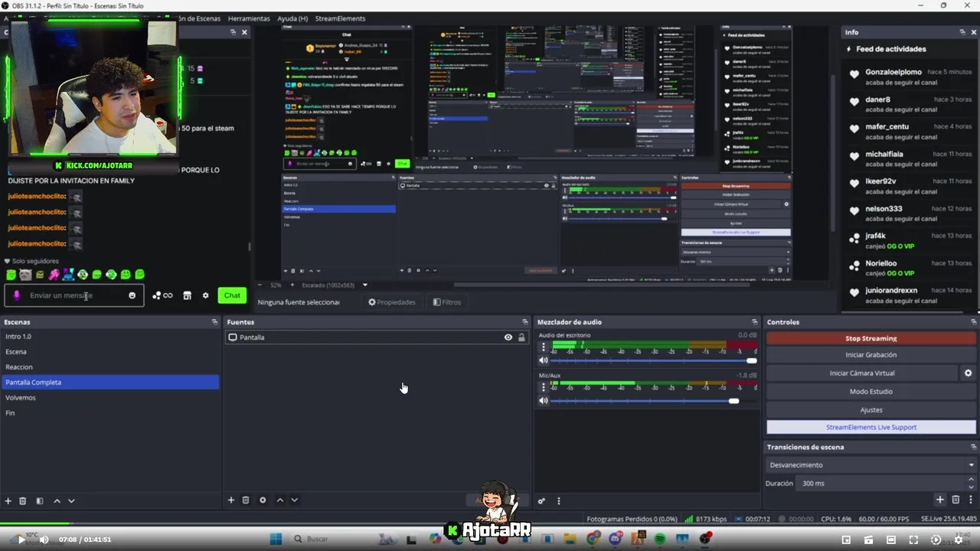This screenshot has width=980, height=551.
Task: Open channel points infinity icon in chat
Action: coord(162,295)
